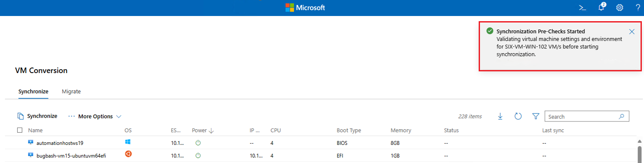Viewport: 644px width, 163px height.
Task: Select the Synchronize tab
Action: (x=33, y=92)
